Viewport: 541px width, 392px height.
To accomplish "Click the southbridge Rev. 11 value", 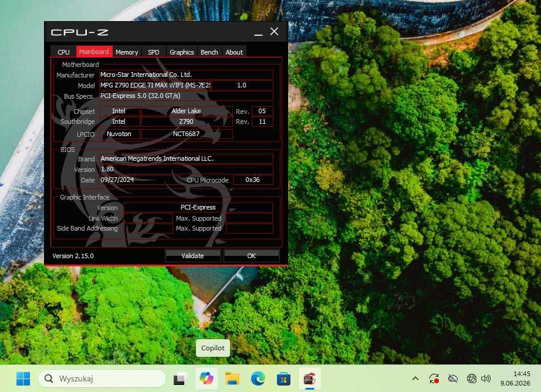I will tap(262, 121).
